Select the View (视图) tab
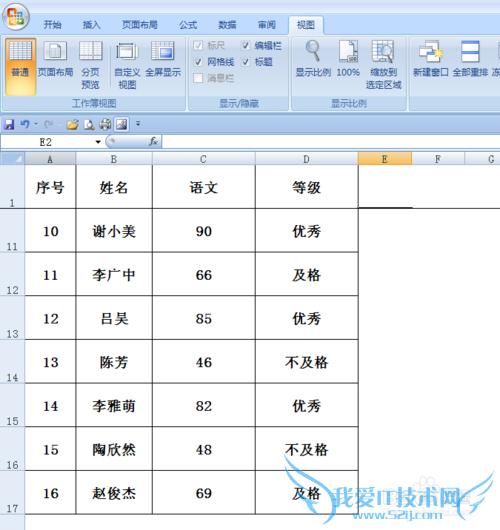Image resolution: width=500 pixels, height=530 pixels. click(306, 25)
